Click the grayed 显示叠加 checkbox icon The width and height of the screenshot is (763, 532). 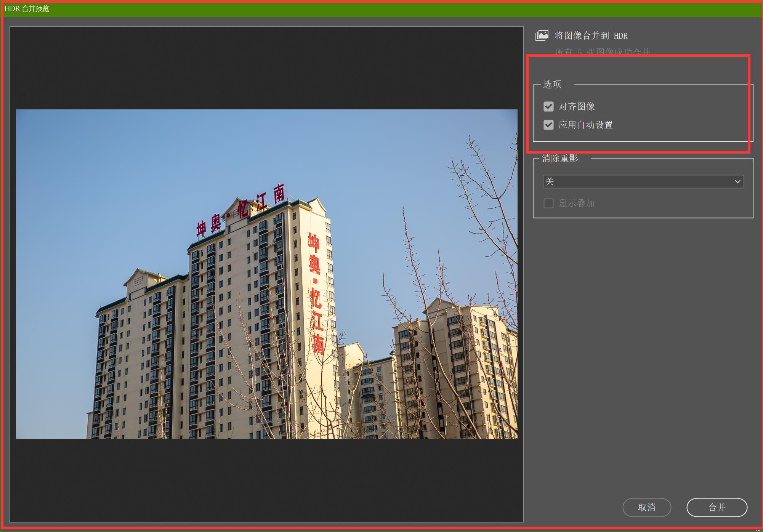pyautogui.click(x=548, y=203)
